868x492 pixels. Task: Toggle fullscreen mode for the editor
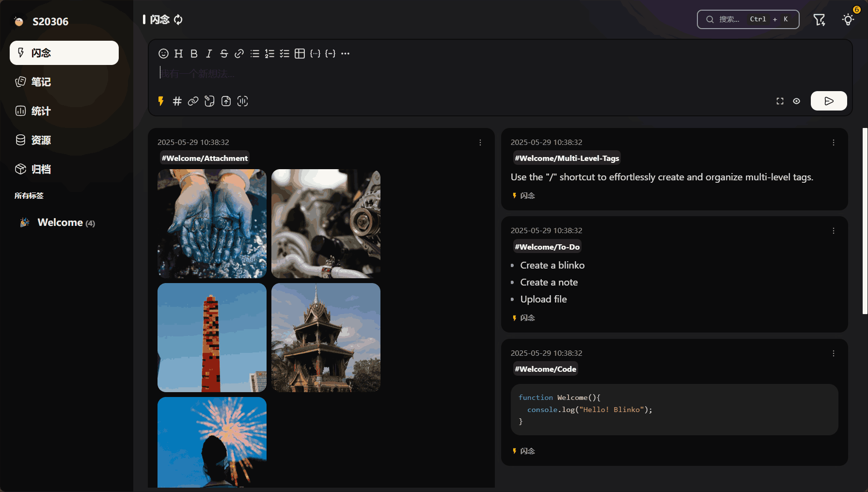point(780,101)
